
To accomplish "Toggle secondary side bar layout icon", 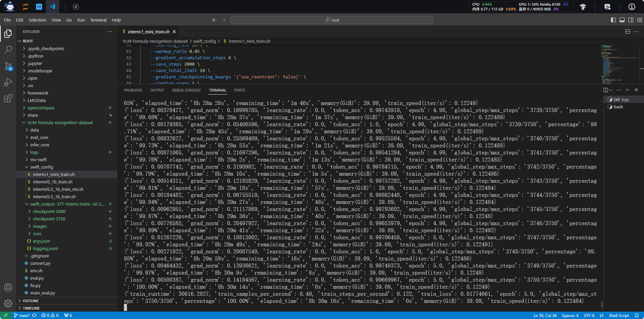I will pyautogui.click(x=631, y=20).
